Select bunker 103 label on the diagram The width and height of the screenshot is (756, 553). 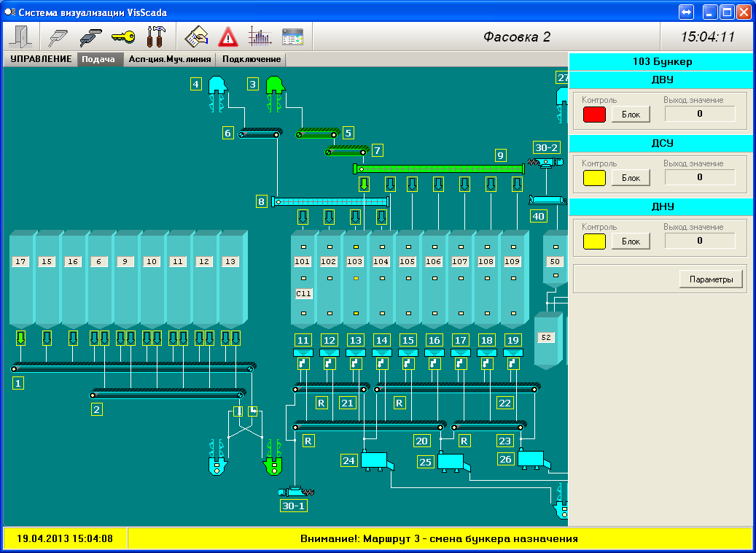(354, 261)
